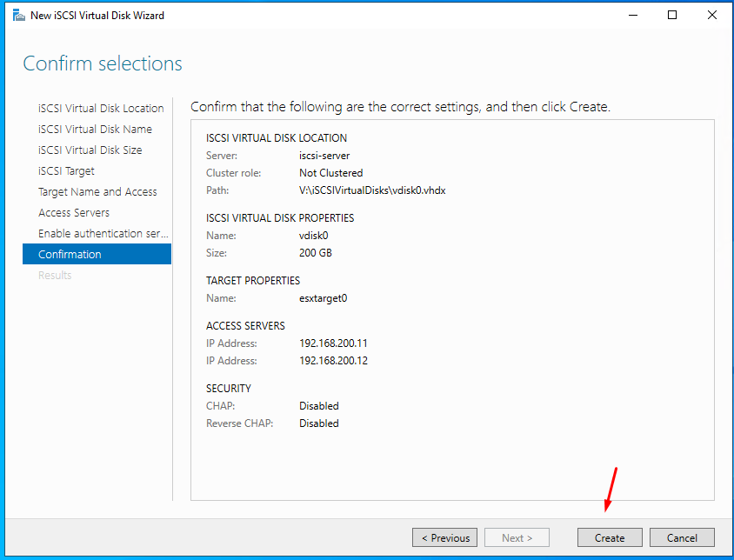Click the 200 GB size value
Viewport: 734px width, 560px height.
coord(315,253)
